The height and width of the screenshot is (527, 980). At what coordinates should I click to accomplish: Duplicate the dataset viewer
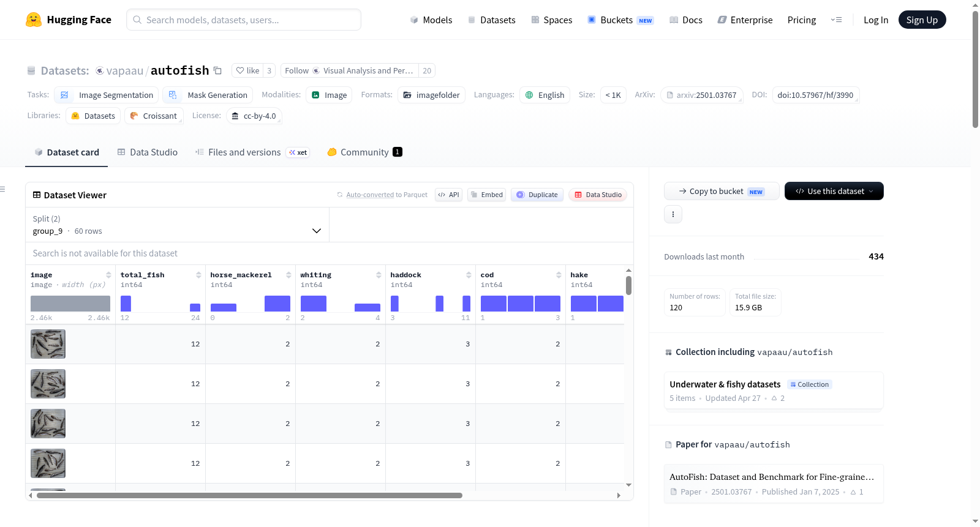(x=537, y=195)
